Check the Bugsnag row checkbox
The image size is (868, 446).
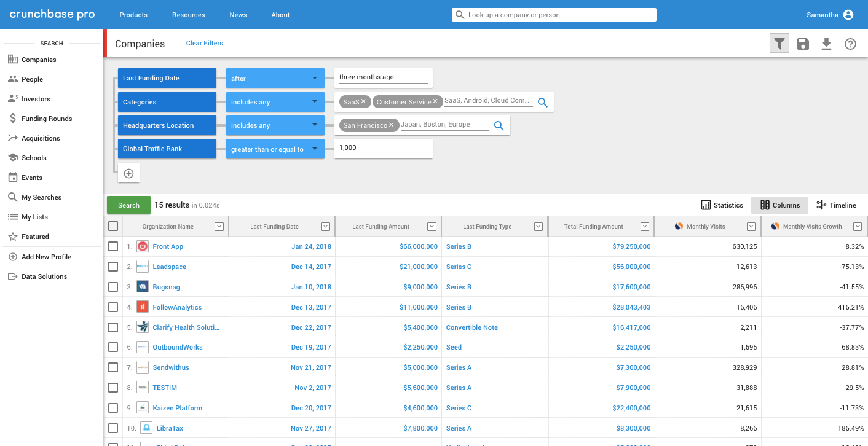tap(113, 287)
